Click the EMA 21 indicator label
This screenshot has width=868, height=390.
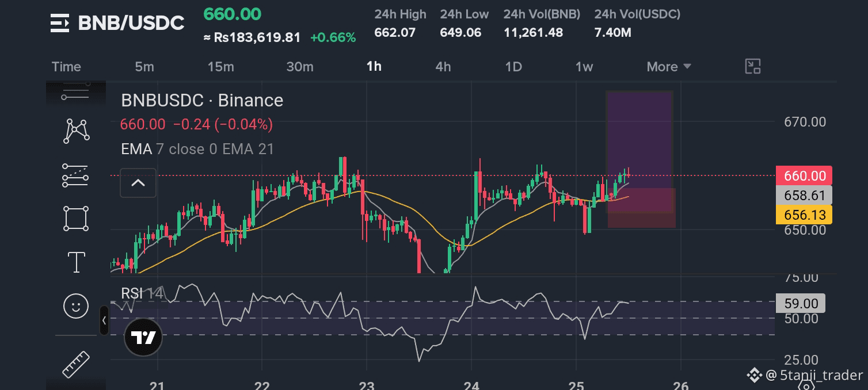tap(248, 149)
